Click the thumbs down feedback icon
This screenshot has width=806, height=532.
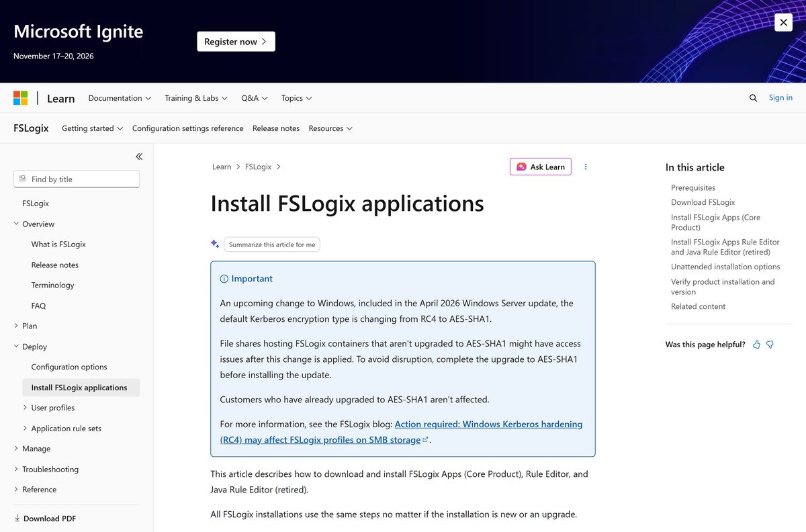(770, 345)
